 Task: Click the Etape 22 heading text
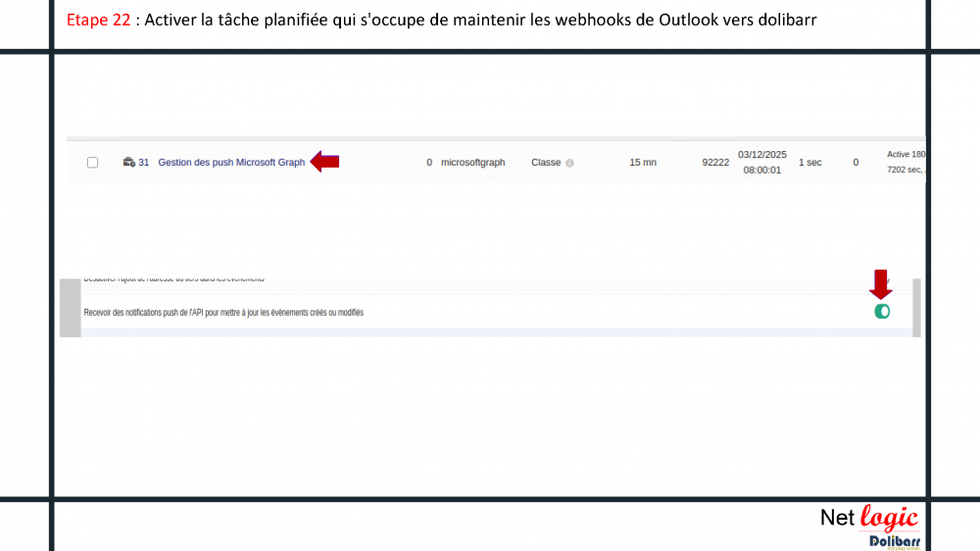pos(98,20)
